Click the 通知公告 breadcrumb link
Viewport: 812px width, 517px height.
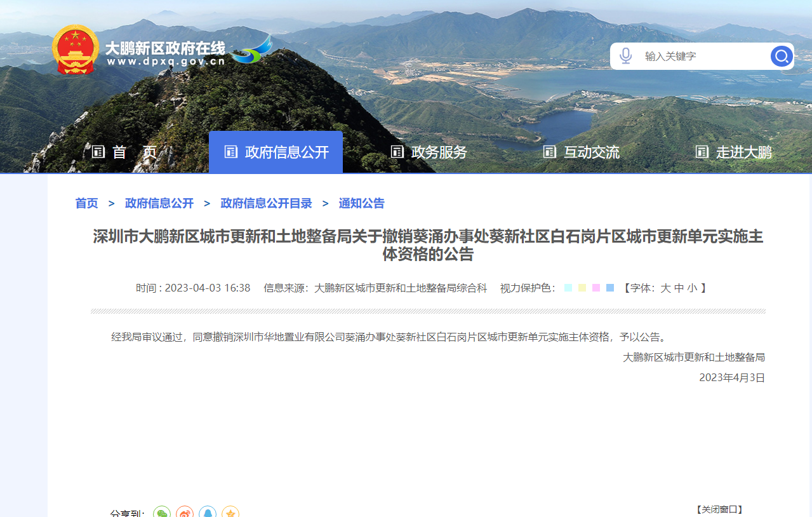pos(361,203)
